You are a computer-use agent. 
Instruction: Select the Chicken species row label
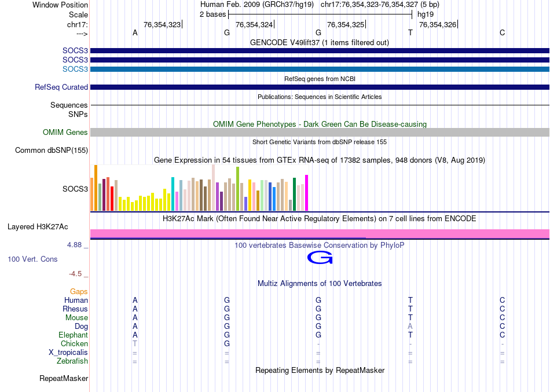tap(74, 344)
